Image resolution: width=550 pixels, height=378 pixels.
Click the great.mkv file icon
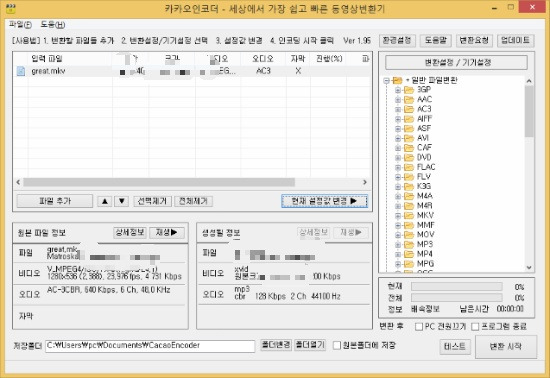[21, 71]
